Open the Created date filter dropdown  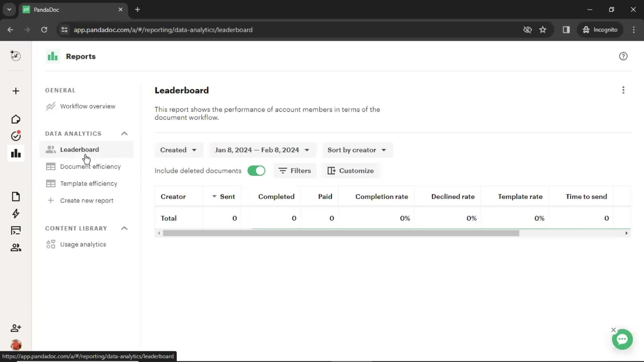pos(178,150)
